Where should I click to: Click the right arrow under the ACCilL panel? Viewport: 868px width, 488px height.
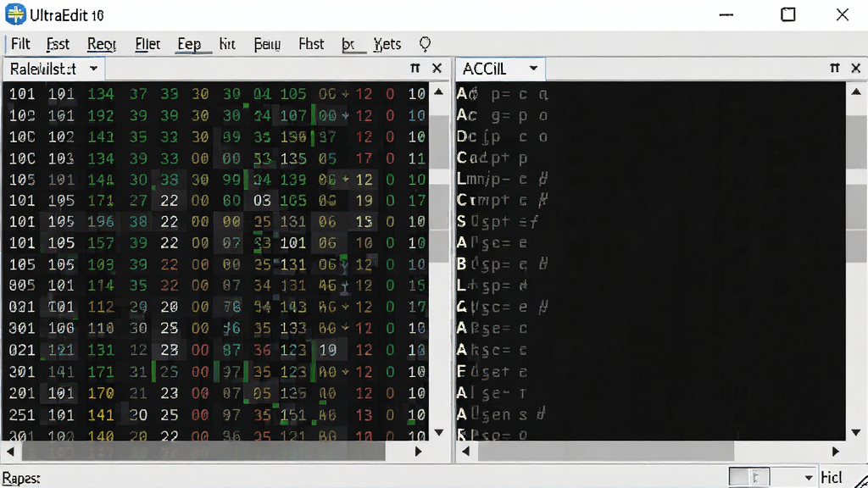pos(836,452)
